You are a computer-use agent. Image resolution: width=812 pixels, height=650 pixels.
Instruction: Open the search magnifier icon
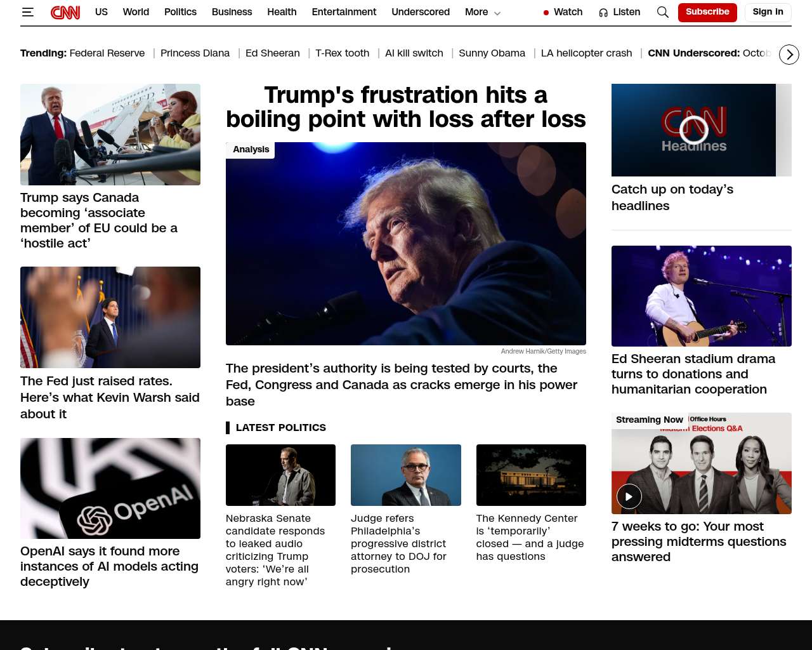662,12
